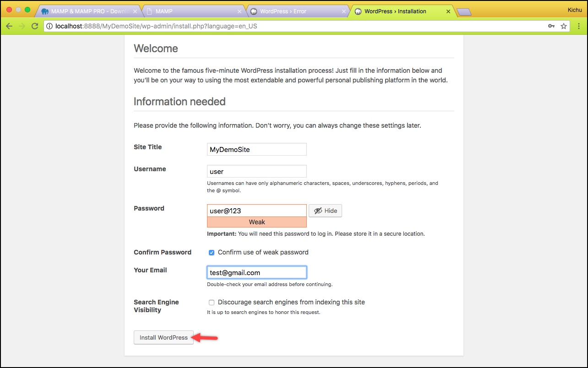Click the browser address bar URL
The image size is (588, 368).
tap(156, 26)
